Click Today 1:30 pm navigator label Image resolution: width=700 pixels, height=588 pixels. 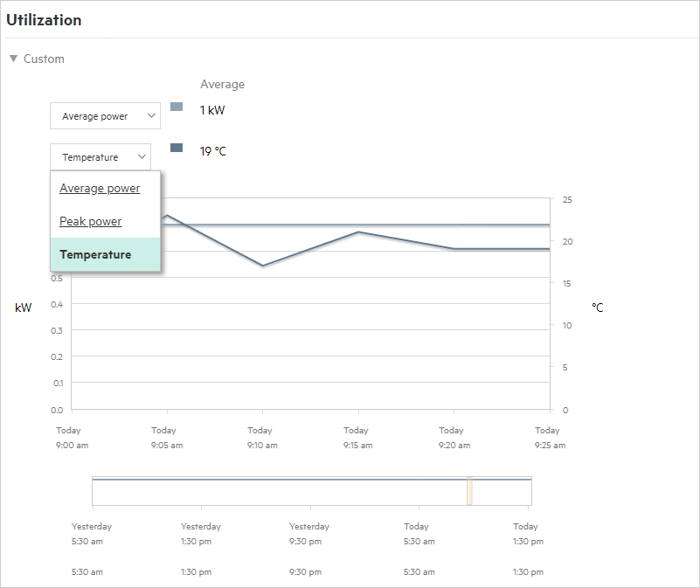point(525,534)
